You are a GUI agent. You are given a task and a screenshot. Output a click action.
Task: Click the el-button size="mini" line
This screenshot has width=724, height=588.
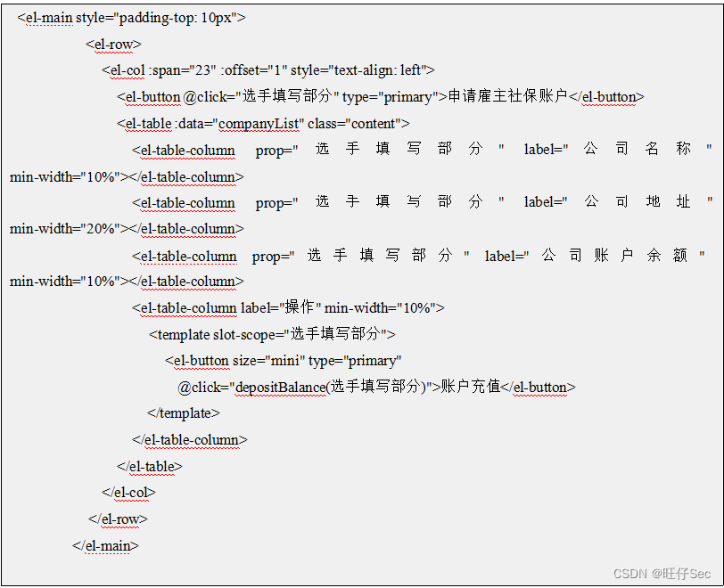pos(283,361)
